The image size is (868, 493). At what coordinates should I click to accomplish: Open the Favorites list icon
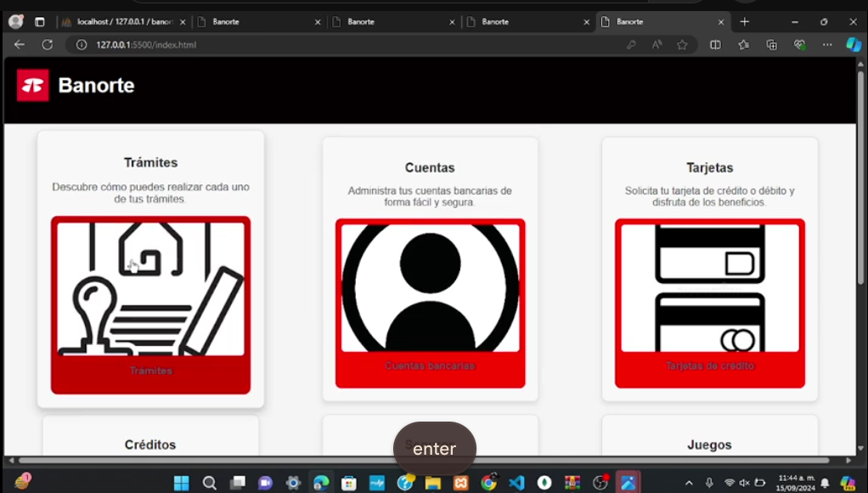tap(743, 45)
